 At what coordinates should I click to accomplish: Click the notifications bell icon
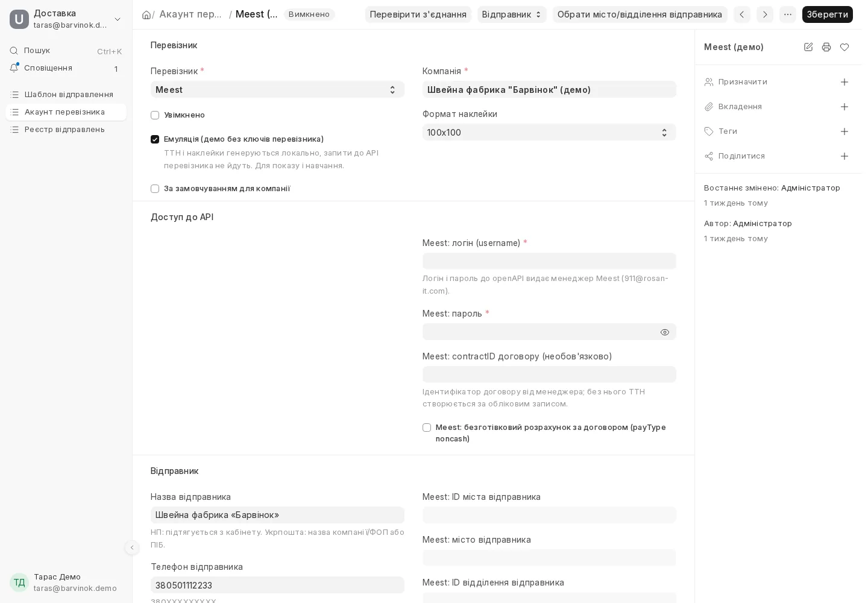[x=14, y=68]
